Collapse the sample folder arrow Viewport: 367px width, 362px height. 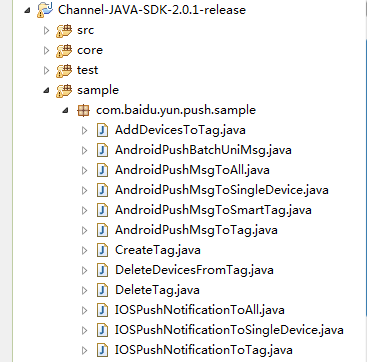pyautogui.click(x=47, y=91)
